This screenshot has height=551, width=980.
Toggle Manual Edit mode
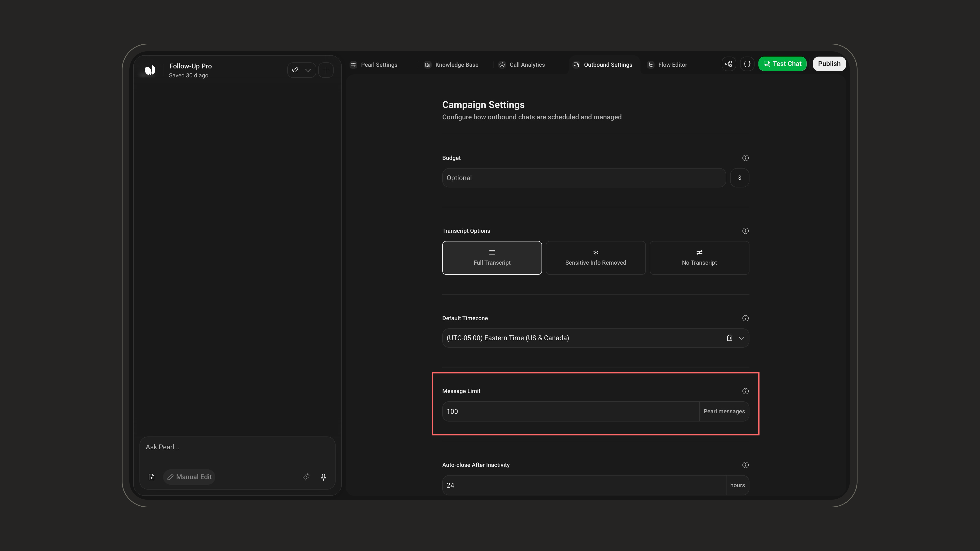(x=189, y=477)
